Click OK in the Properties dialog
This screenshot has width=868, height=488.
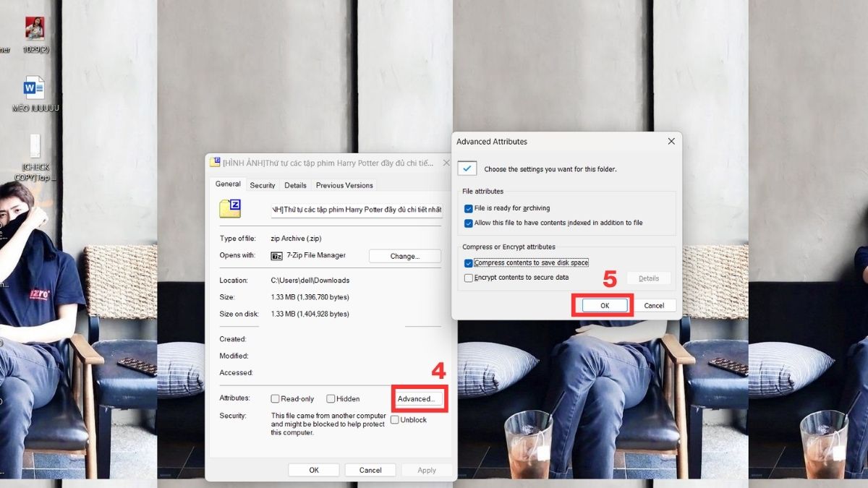[314, 470]
